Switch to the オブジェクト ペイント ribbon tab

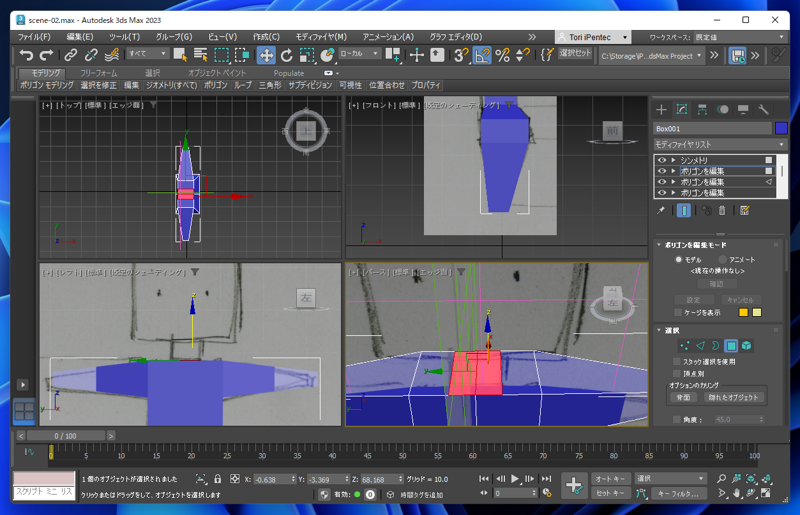tap(217, 73)
